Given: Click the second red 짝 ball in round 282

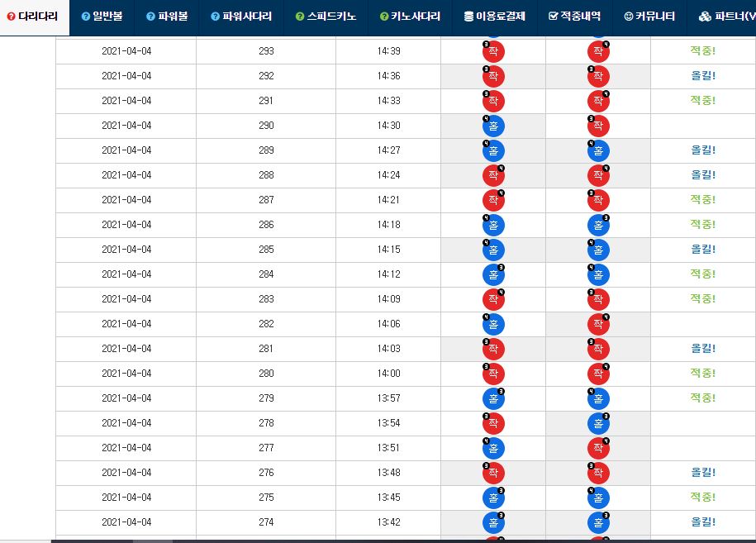Looking at the screenshot, I should point(598,324).
